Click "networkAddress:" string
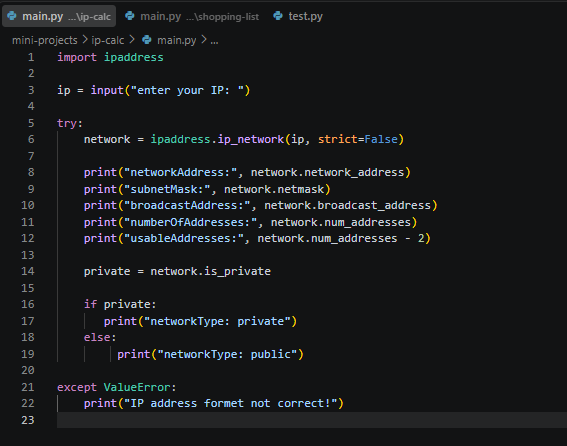This screenshot has height=446, width=567. click(x=180, y=172)
